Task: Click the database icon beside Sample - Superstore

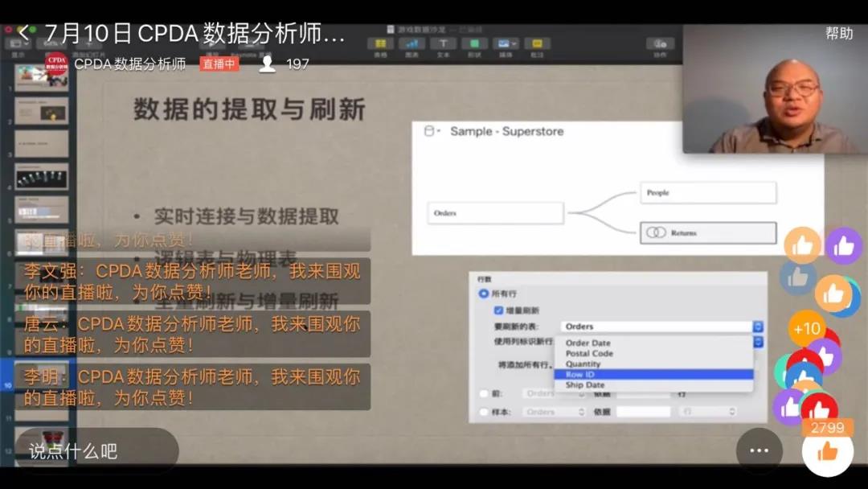Action: click(x=429, y=131)
